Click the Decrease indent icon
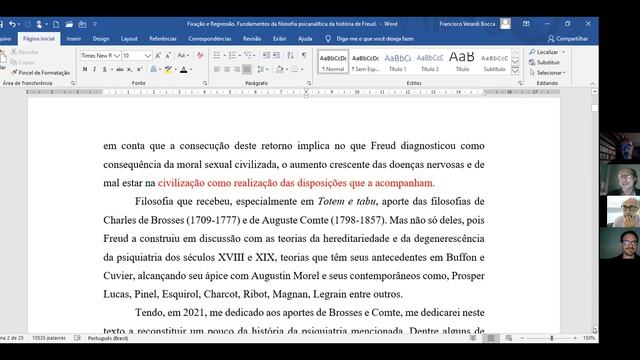The width and height of the screenshot is (640, 360). pyautogui.click(x=266, y=56)
